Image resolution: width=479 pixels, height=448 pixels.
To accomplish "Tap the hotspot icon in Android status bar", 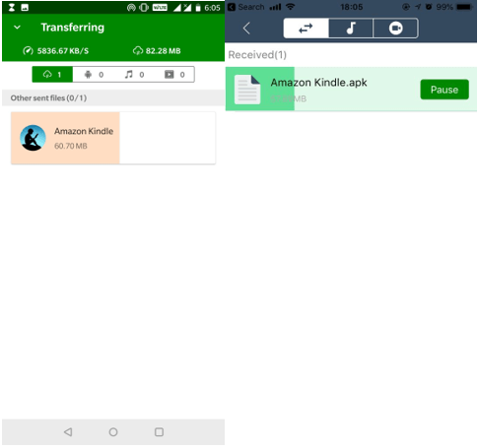I will point(131,8).
